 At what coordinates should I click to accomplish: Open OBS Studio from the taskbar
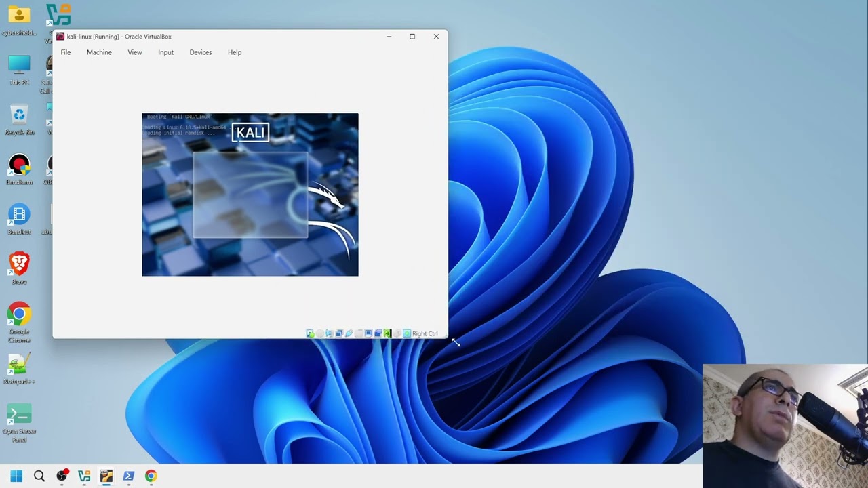62,476
